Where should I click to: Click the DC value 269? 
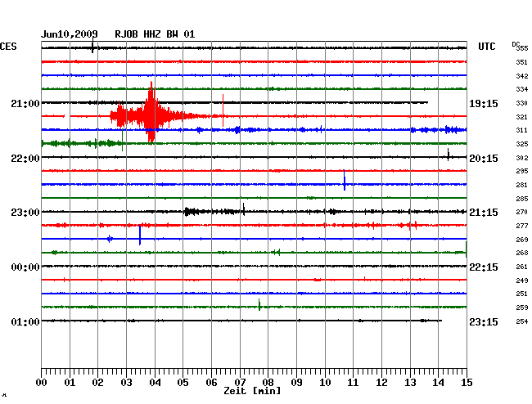(x=522, y=240)
